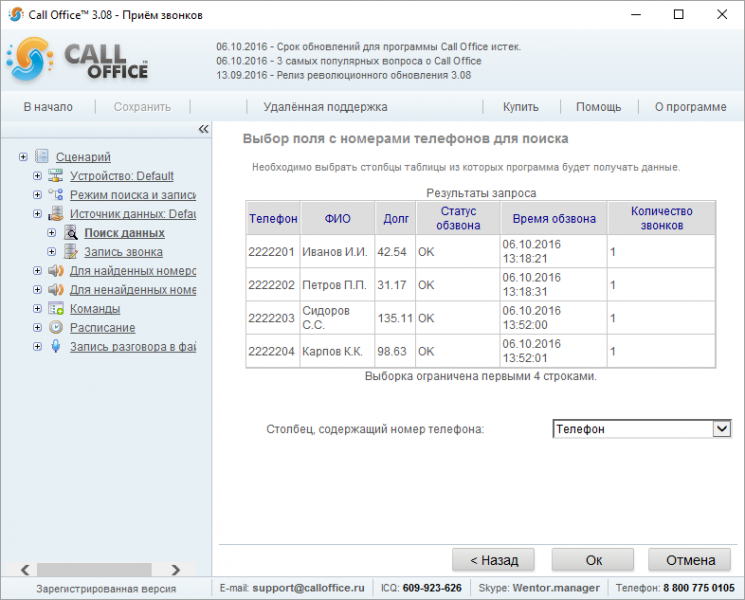
Task: Expand the Запись разговора в файл node
Action: (x=37, y=347)
